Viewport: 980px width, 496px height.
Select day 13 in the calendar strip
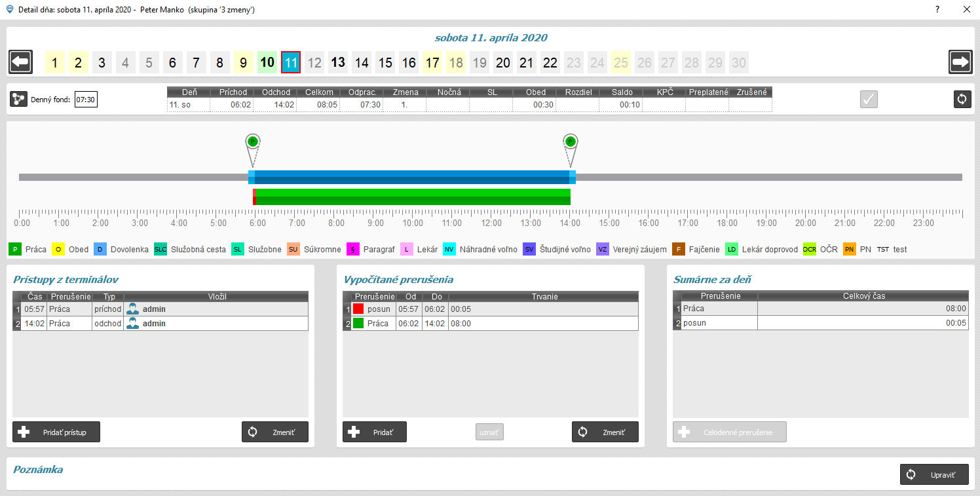tap(338, 63)
